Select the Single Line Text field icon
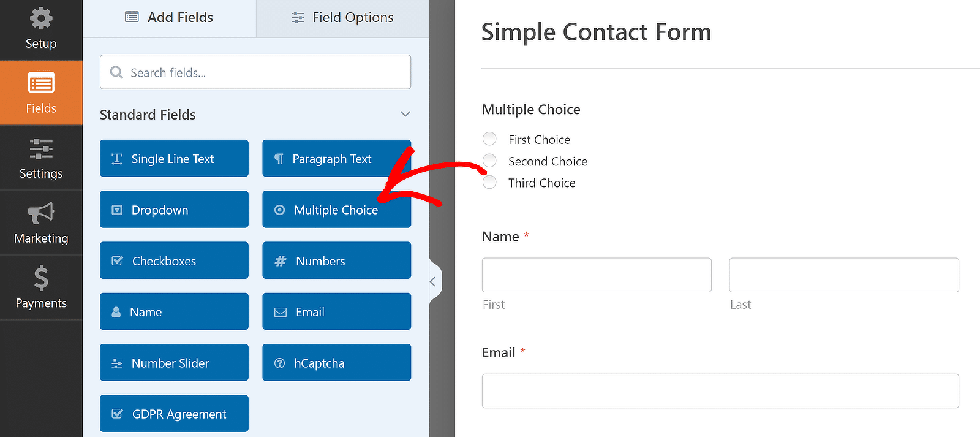Screen dimensions: 980x437 click(x=118, y=158)
